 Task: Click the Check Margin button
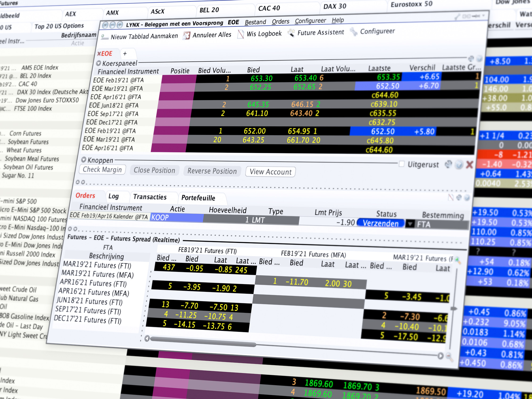point(102,170)
